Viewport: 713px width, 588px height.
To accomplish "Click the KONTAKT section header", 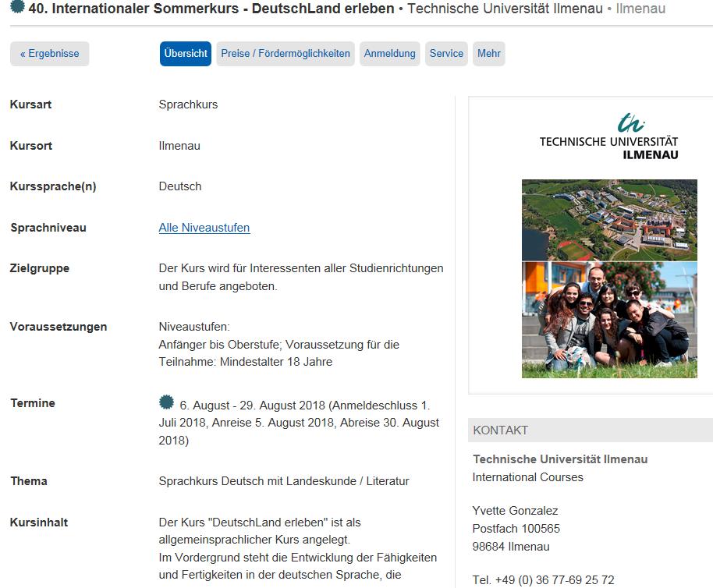I will point(591,430).
